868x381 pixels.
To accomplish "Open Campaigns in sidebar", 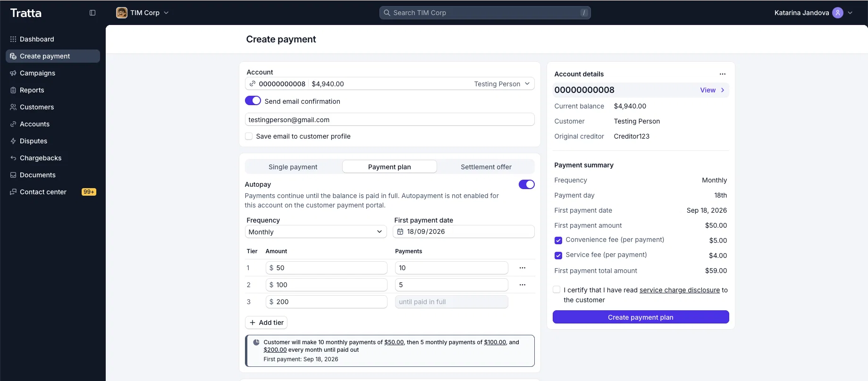I will [x=53, y=73].
